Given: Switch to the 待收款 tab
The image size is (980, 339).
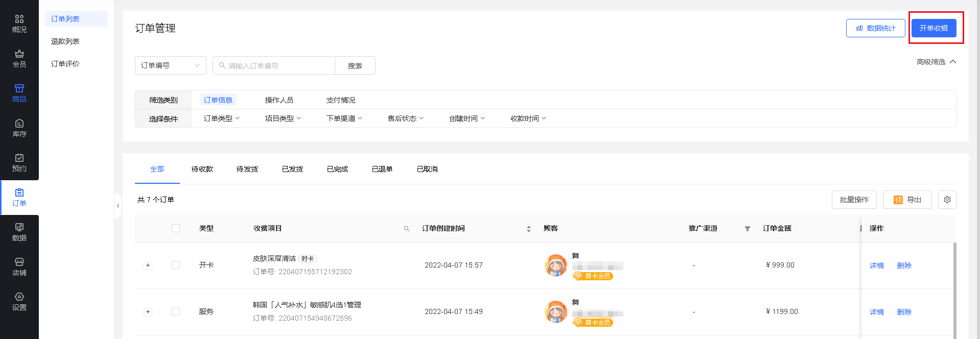Looking at the screenshot, I should pyautogui.click(x=202, y=169).
